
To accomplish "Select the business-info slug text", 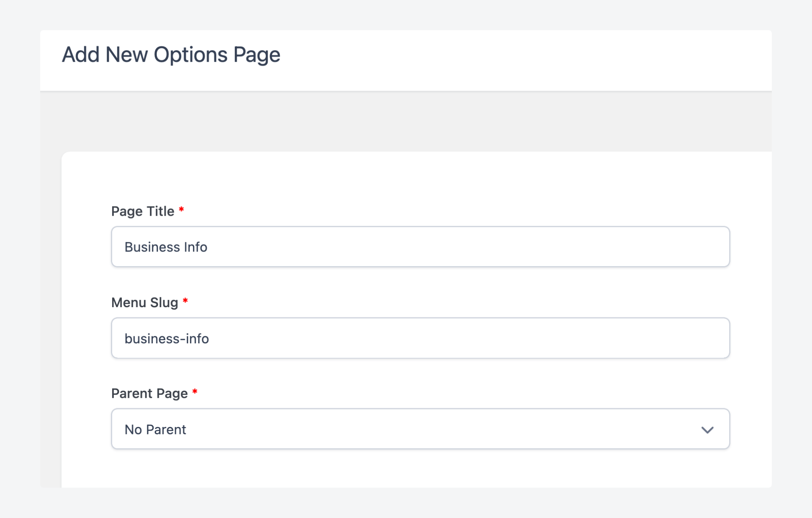I will (x=167, y=338).
